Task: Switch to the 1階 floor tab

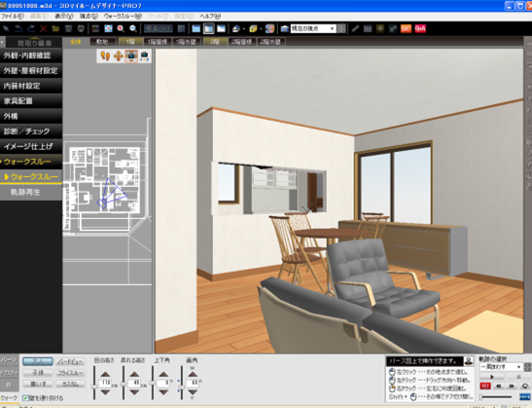Action: [130, 42]
